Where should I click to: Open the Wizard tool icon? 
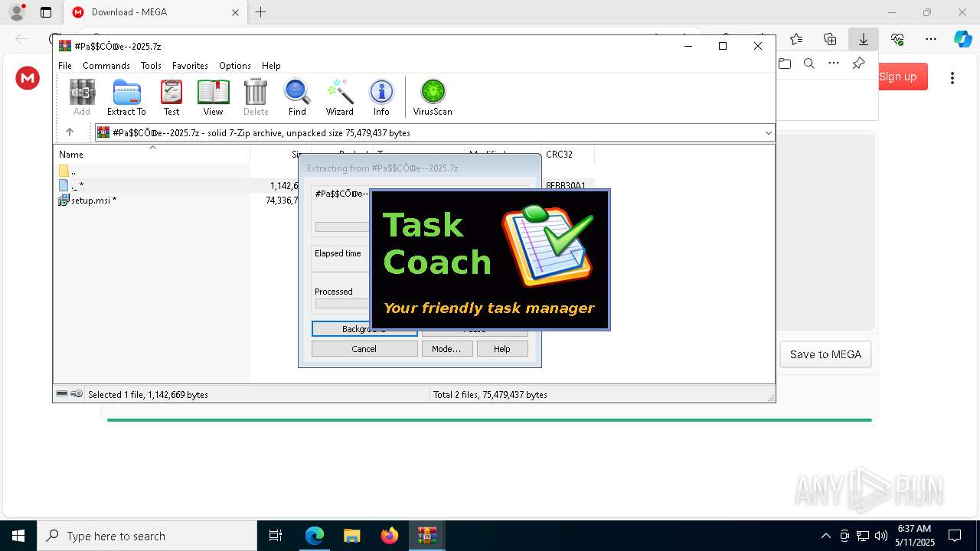click(339, 97)
